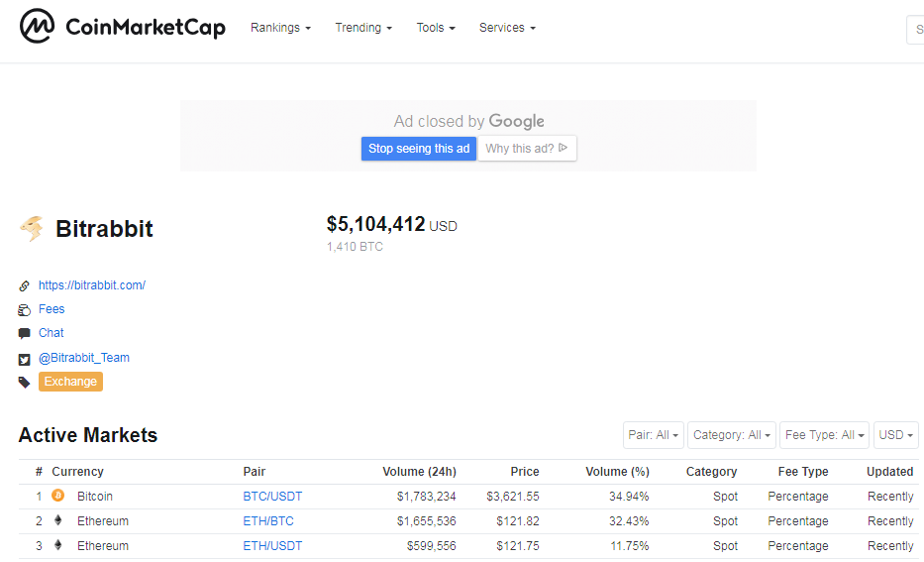Click the Why this ad? button

(527, 149)
